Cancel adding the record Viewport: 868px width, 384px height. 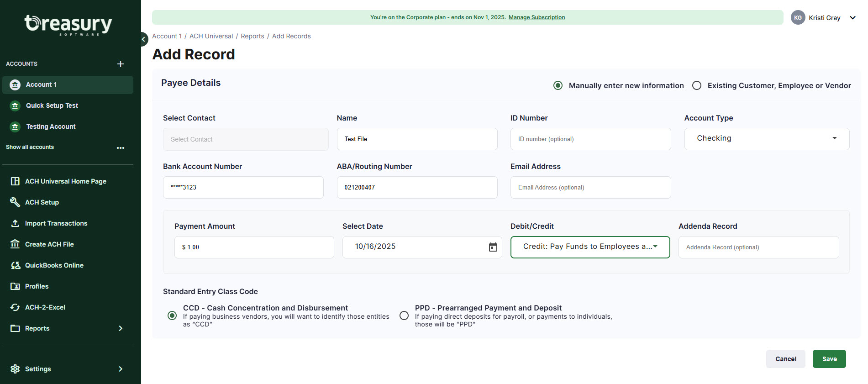pos(785,359)
